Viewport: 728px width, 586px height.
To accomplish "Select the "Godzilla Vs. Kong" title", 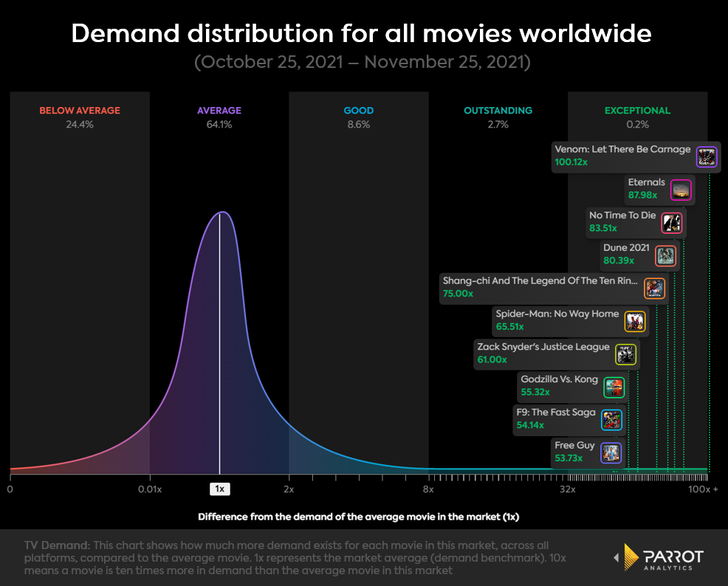I will pos(559,379).
